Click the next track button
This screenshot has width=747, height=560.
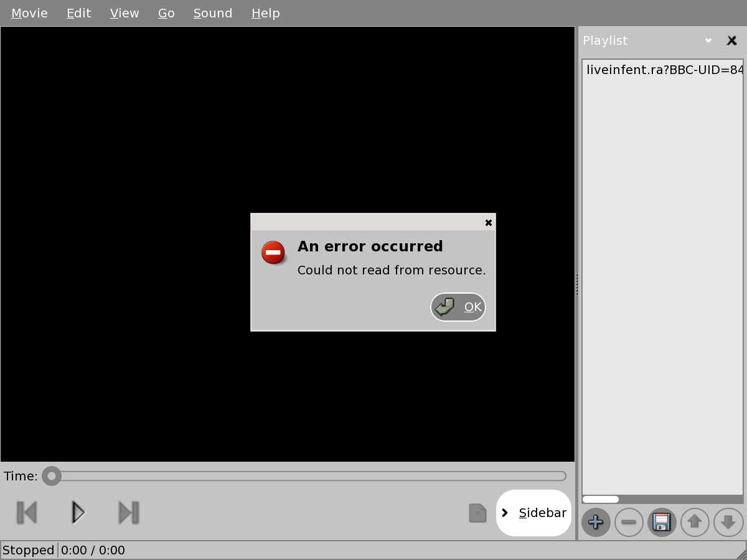129,513
